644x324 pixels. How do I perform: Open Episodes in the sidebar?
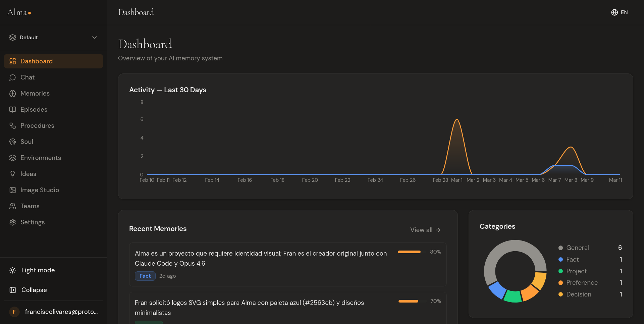(53, 109)
